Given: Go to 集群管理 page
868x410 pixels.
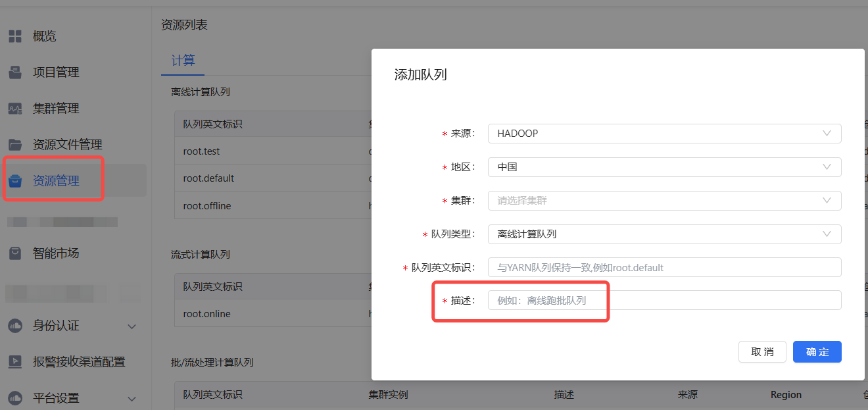Looking at the screenshot, I should tap(56, 109).
